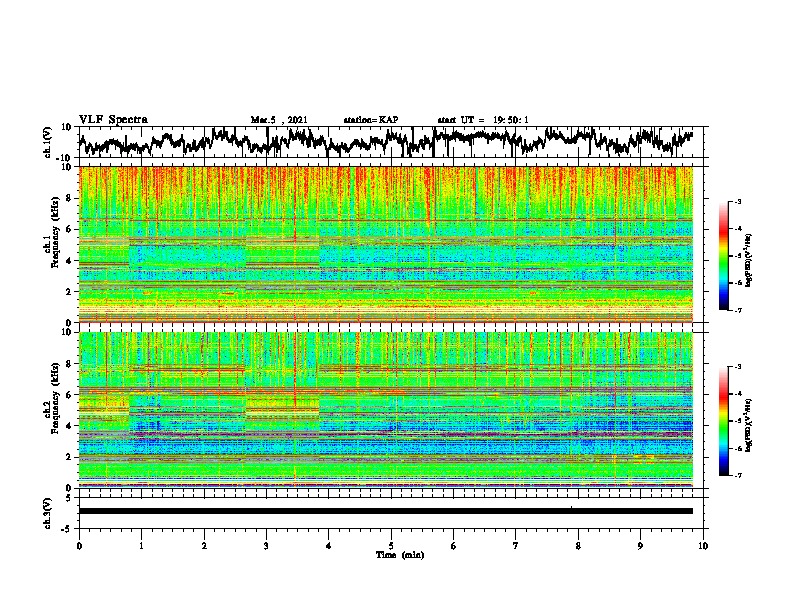This screenshot has height=612, width=792.
Task: Click the "ch.3(V)" axis label
Action: (x=47, y=513)
